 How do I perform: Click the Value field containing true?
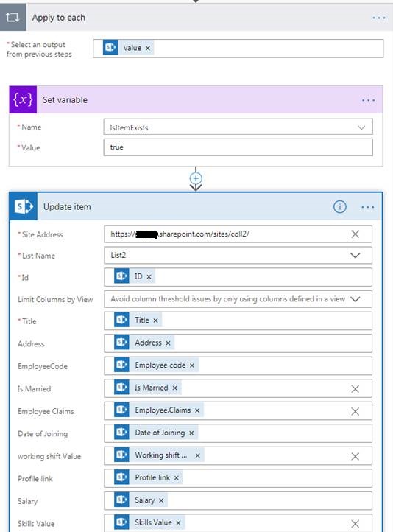(x=238, y=147)
